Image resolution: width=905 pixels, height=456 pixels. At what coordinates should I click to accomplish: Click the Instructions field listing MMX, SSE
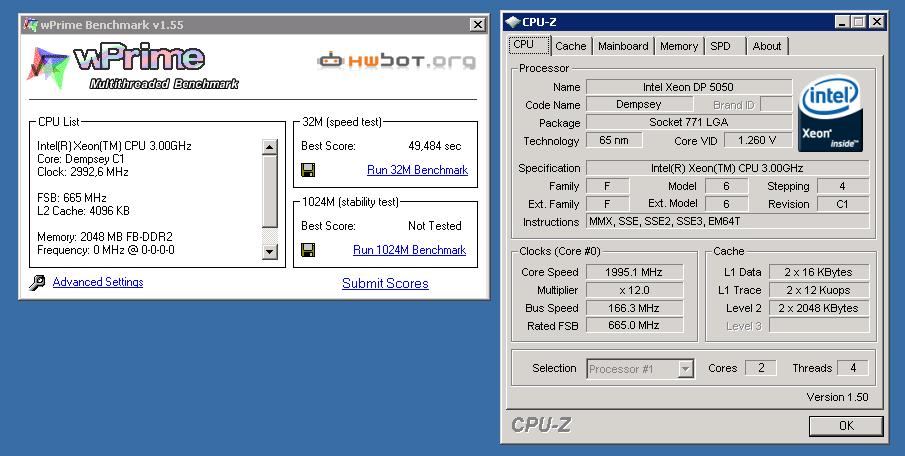tap(727, 222)
